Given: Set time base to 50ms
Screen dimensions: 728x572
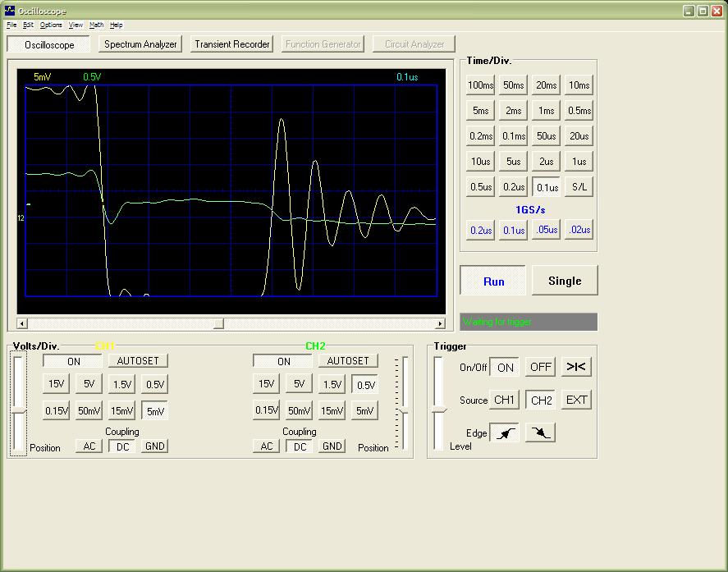Looking at the screenshot, I should [x=513, y=85].
